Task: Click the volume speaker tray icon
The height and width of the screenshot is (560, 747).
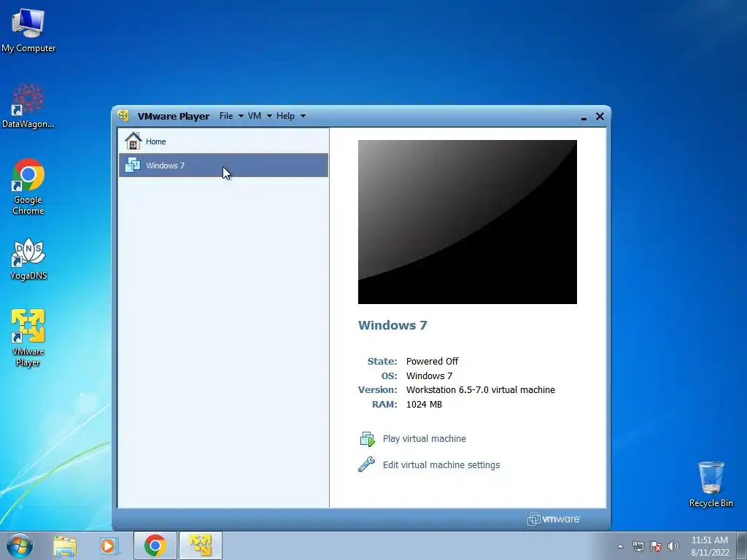Action: tap(673, 546)
